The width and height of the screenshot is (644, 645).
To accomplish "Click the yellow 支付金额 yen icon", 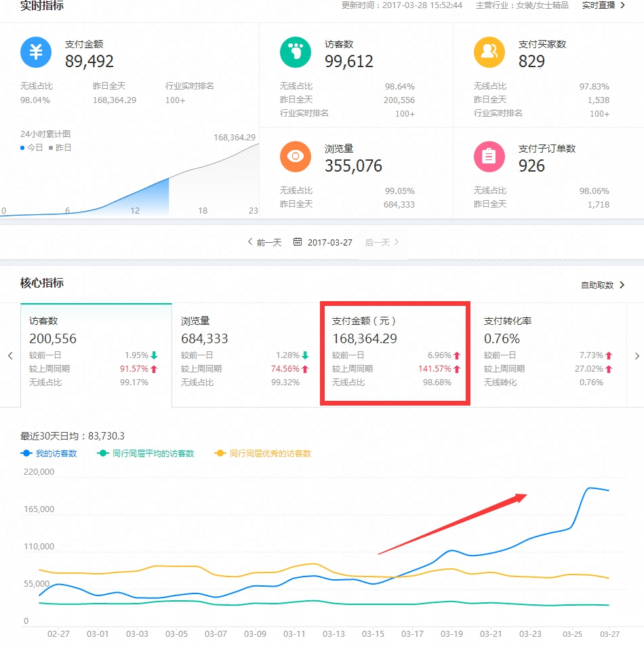I will [35, 54].
